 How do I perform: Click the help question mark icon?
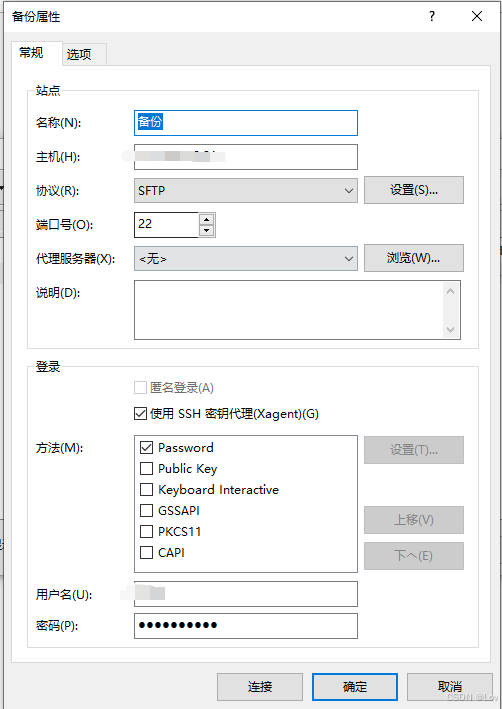(x=432, y=17)
